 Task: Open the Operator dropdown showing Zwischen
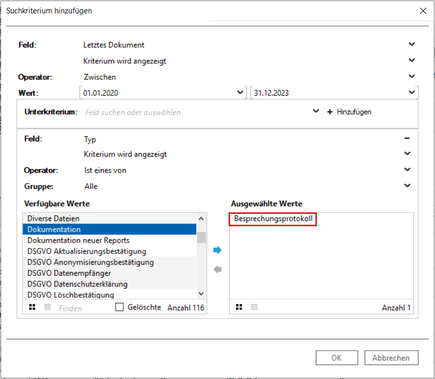(x=412, y=76)
